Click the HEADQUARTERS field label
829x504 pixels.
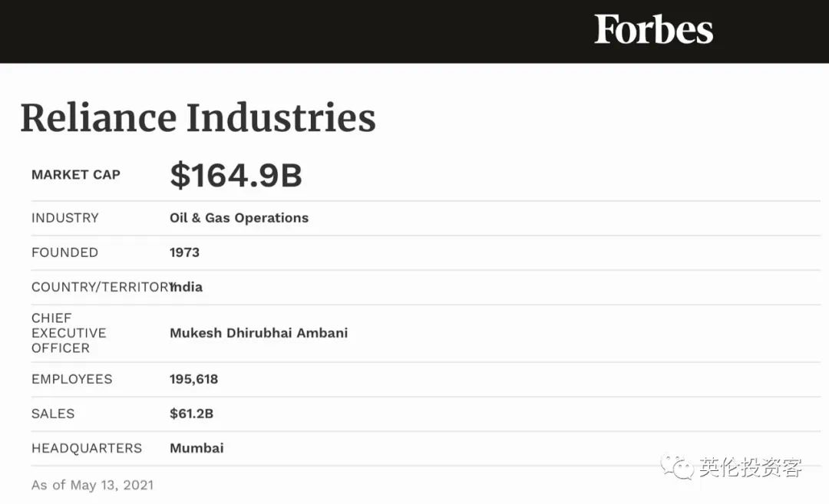(x=87, y=448)
